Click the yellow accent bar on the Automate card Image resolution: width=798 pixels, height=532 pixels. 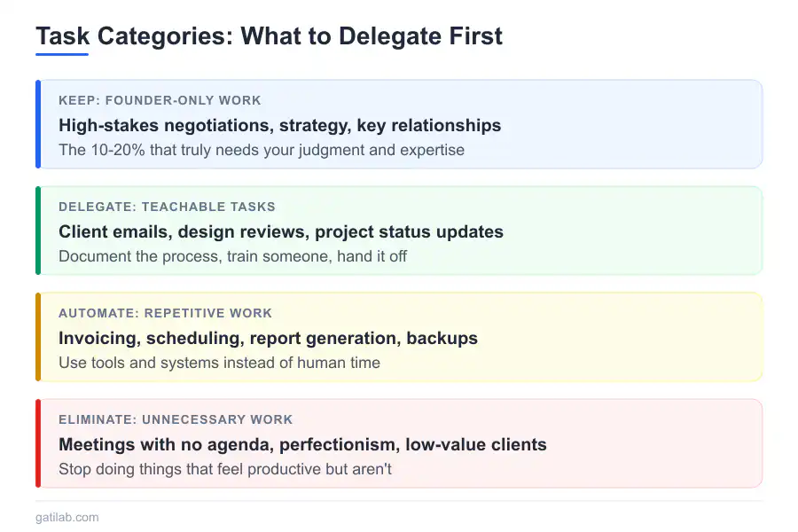click(x=38, y=337)
